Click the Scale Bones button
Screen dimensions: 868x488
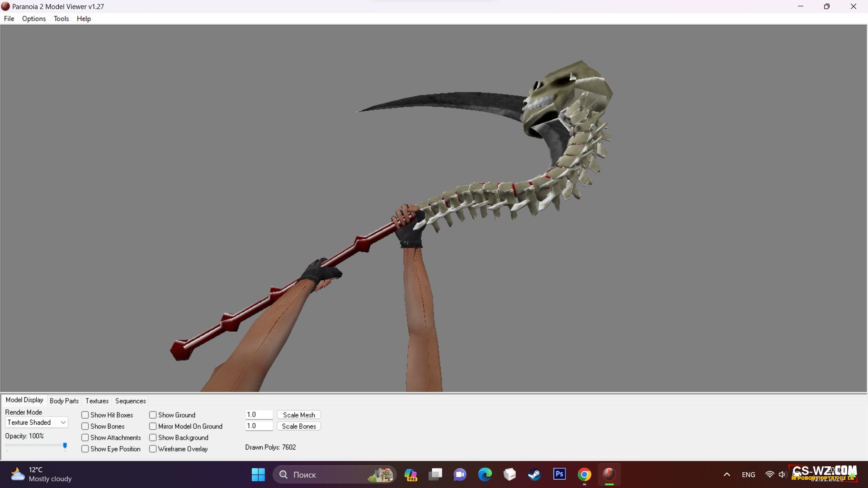(299, 426)
